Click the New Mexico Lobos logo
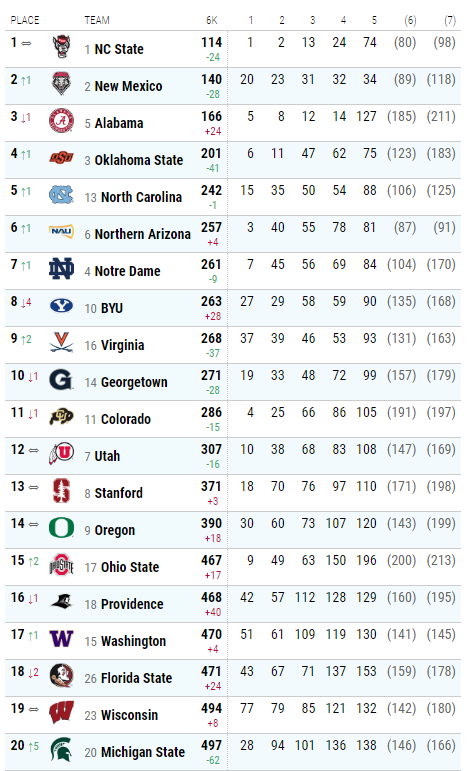Image resolution: width=469 pixels, height=771 pixels. (x=61, y=84)
